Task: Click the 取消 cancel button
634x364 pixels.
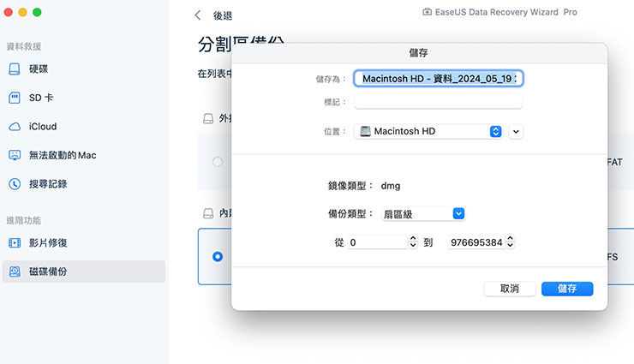Action: (x=510, y=289)
